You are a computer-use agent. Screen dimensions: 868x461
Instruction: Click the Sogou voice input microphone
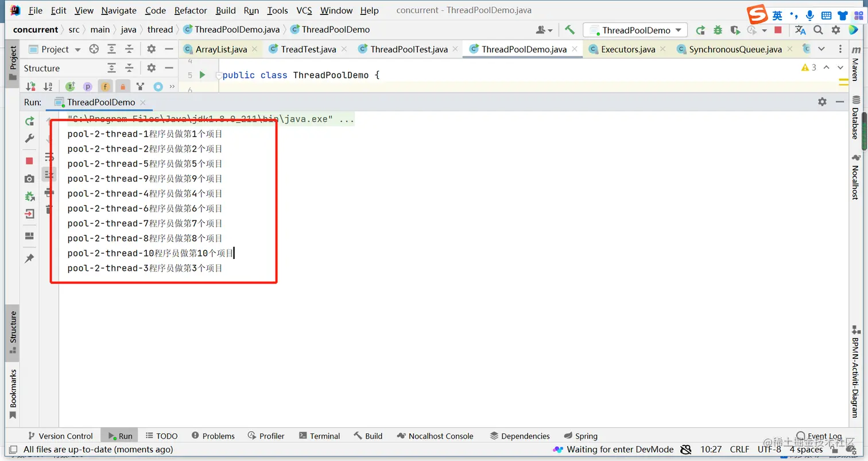[x=809, y=16]
